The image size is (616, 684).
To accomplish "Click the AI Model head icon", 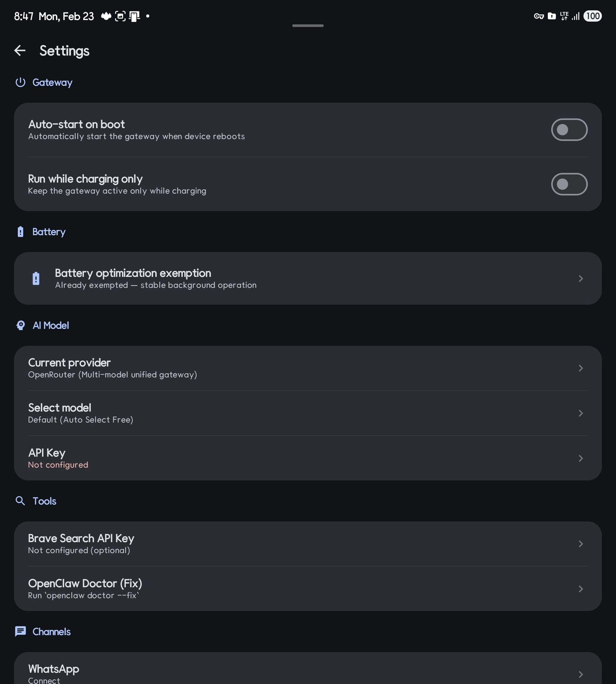I will [20, 325].
